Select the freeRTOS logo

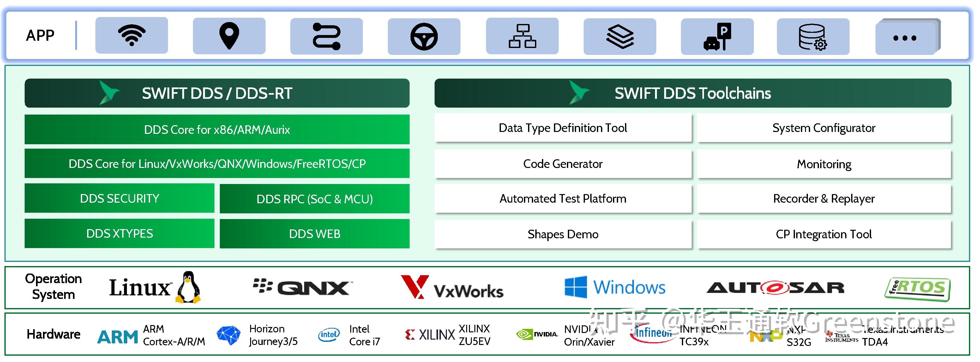(x=917, y=289)
